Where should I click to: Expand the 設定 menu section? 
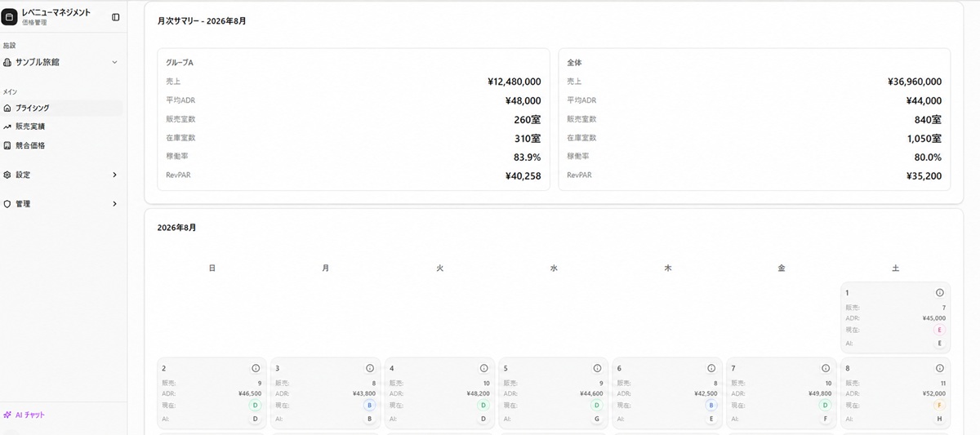(x=61, y=175)
